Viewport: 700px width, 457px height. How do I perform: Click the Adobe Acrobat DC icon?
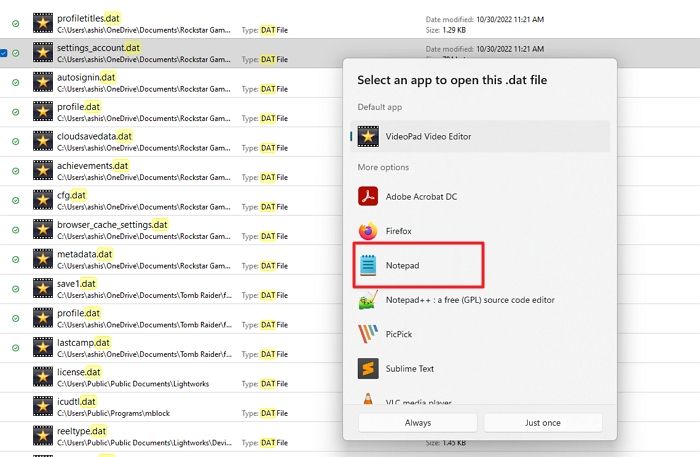coord(368,196)
